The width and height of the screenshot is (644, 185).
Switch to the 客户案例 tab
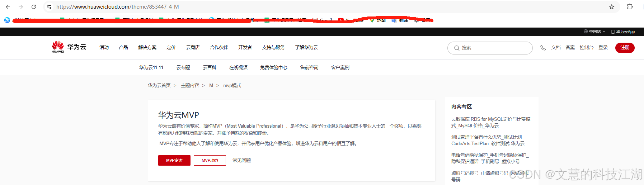[340, 67]
